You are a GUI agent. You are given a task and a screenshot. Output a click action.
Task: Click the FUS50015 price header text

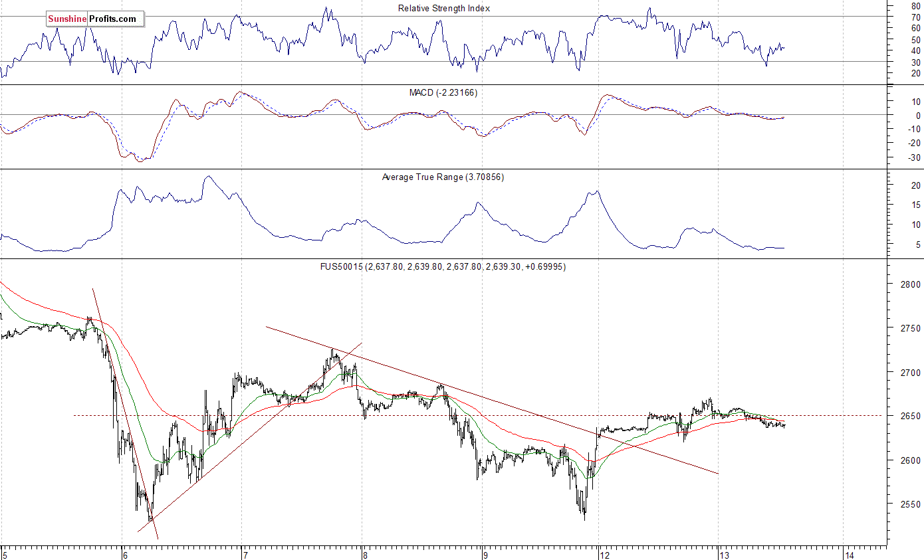pyautogui.click(x=443, y=266)
